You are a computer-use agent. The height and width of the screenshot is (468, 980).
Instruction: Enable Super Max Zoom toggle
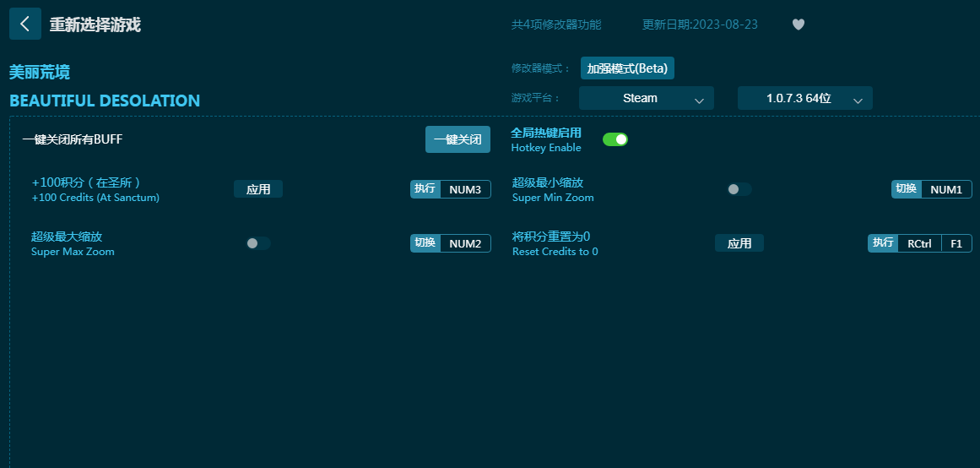[257, 243]
